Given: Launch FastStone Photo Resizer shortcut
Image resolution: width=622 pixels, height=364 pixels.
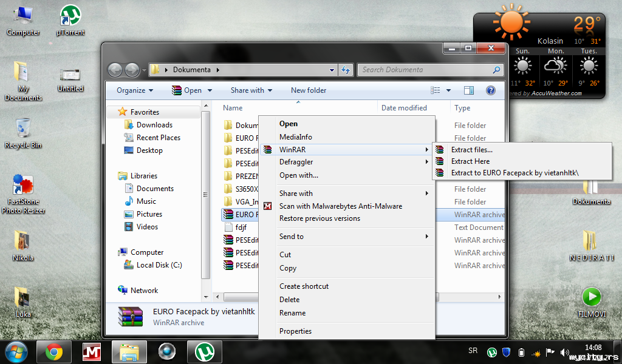Looking at the screenshot, I should click(23, 194).
